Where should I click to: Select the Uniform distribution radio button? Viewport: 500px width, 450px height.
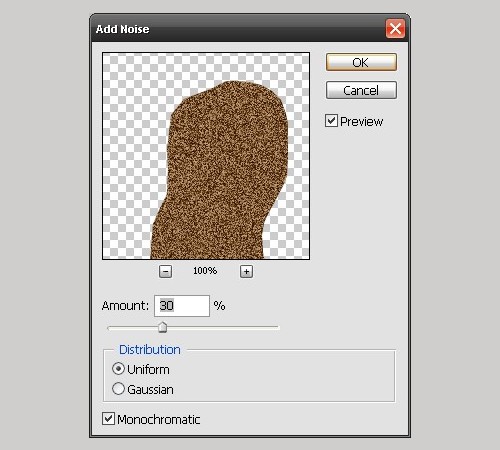(x=118, y=369)
